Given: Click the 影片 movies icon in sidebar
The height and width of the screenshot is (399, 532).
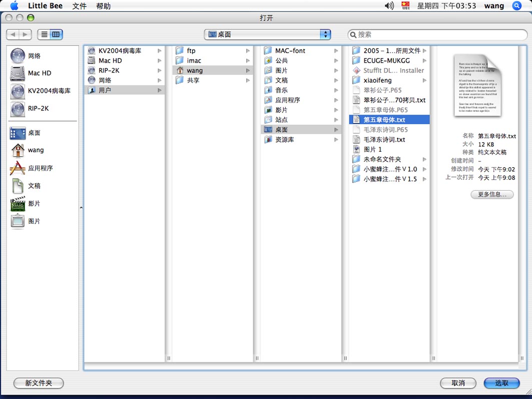Looking at the screenshot, I should [x=18, y=204].
